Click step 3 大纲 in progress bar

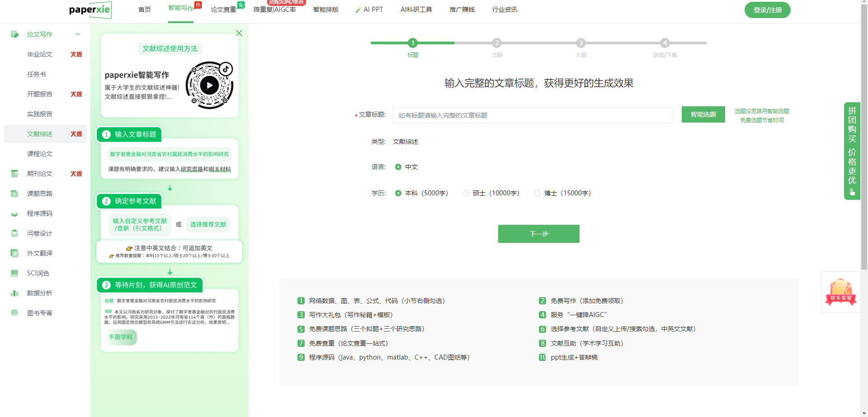coord(581,43)
